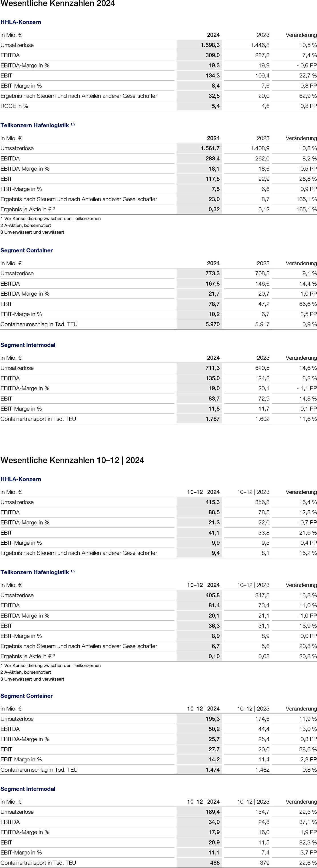
Task: Click the 'Wesentliche Kennzahlen 2024' main heading
Action: pos(57,4)
